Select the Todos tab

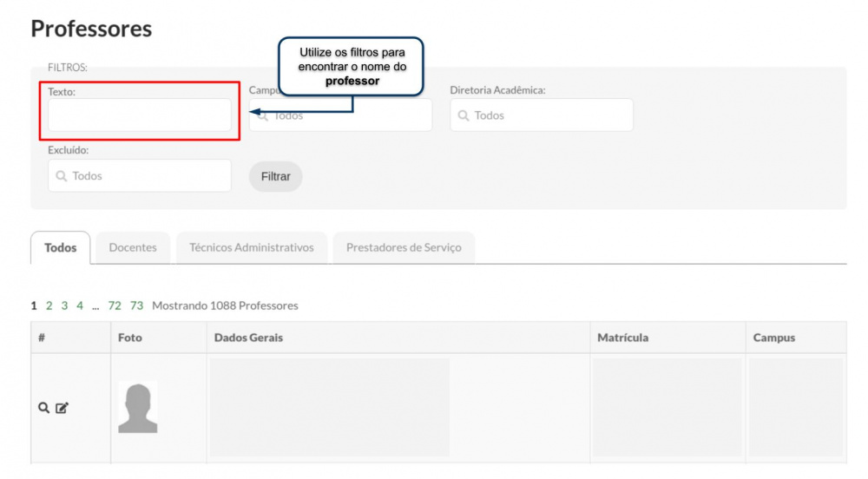click(61, 248)
